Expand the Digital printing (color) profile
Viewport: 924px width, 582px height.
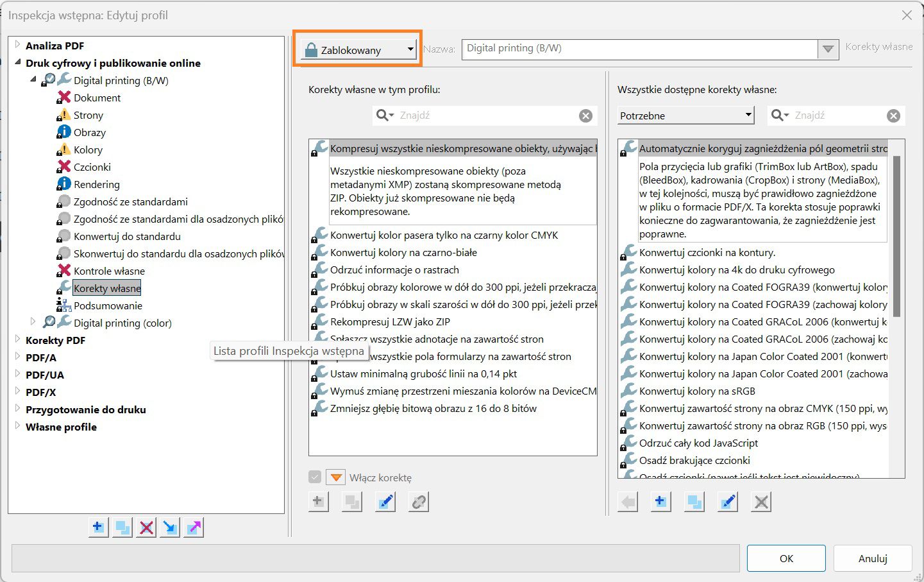[x=33, y=322]
